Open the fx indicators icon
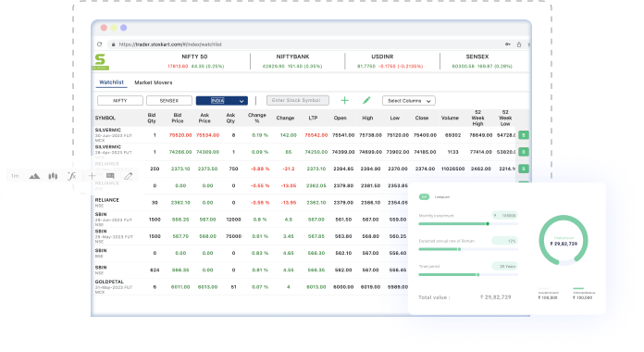The width and height of the screenshot is (644, 352). pyautogui.click(x=72, y=176)
